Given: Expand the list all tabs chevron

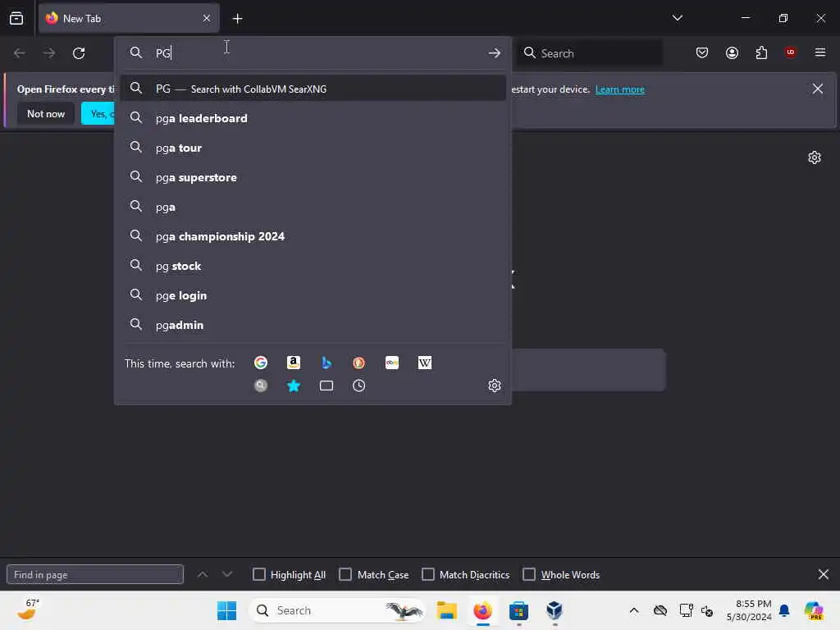Looking at the screenshot, I should (677, 18).
